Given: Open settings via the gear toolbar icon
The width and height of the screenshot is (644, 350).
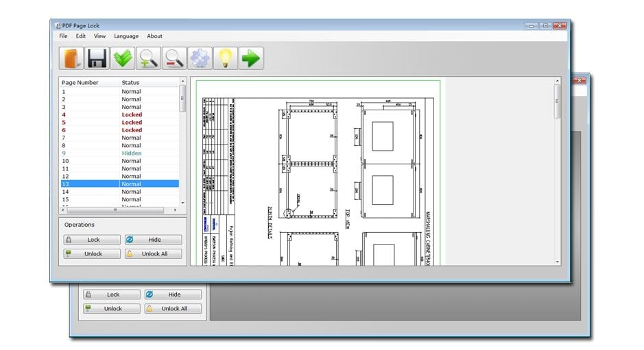Looking at the screenshot, I should [x=200, y=58].
